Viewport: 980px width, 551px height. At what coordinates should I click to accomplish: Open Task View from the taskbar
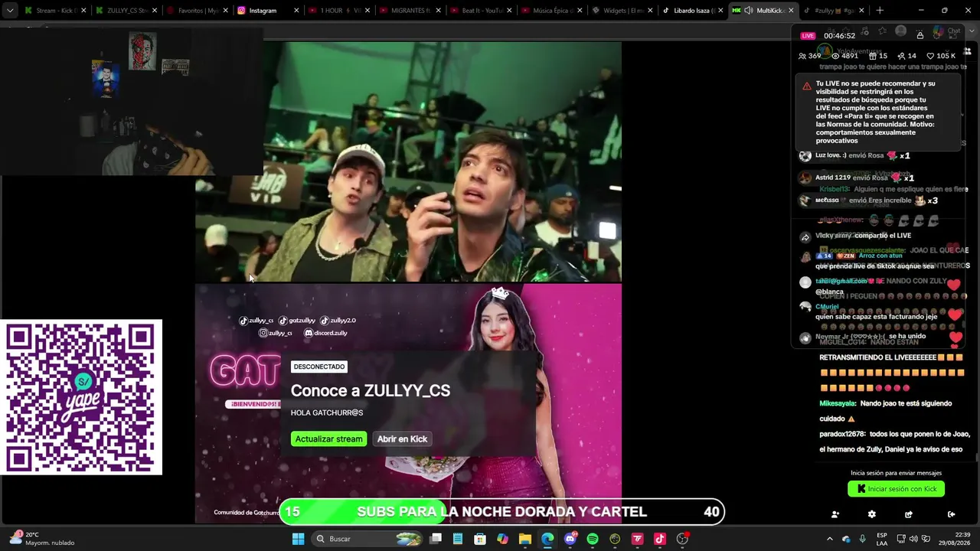point(436,539)
